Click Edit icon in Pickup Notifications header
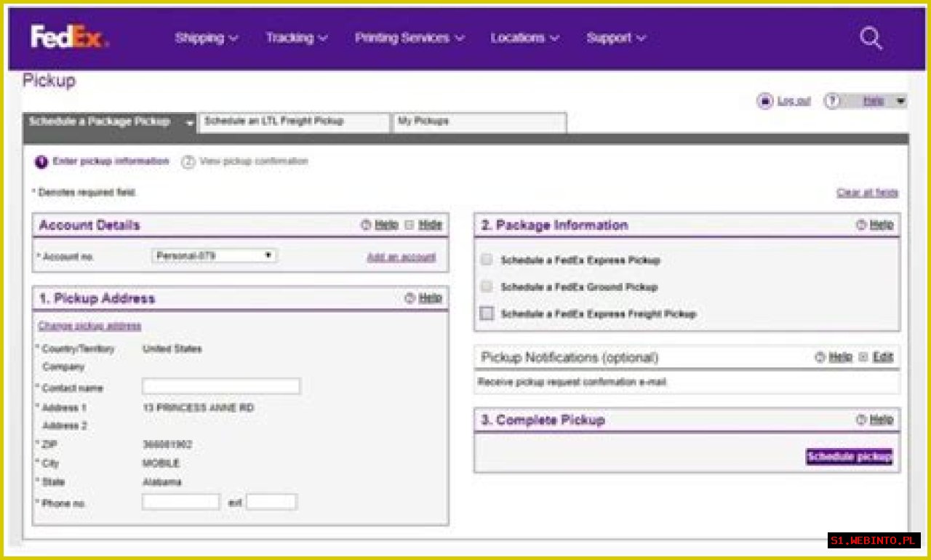This screenshot has width=931, height=560. coord(863,357)
